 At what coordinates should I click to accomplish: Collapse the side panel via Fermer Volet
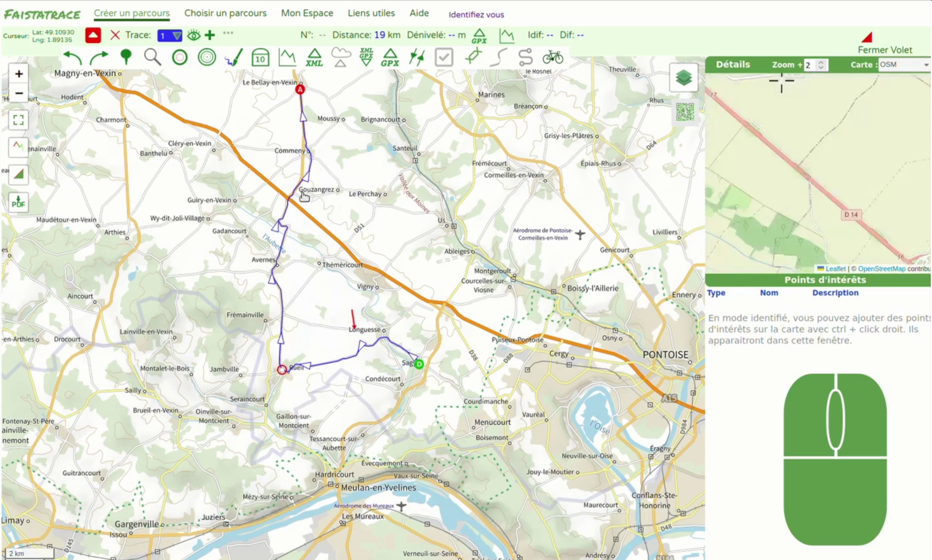[884, 50]
